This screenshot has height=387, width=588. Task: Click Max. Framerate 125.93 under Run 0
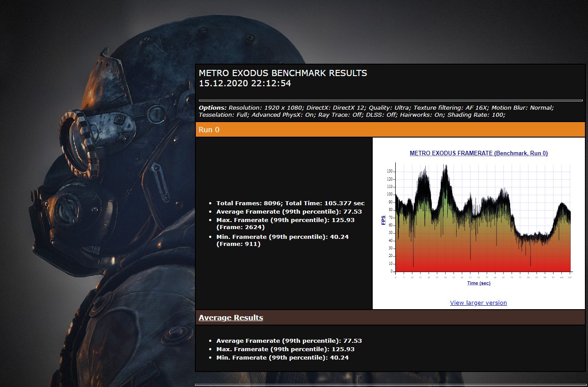[x=286, y=223]
